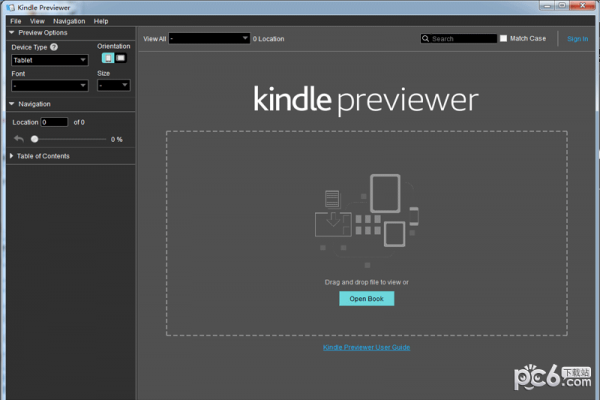Screen dimensions: 600x400
Task: Click the drag and drop file area
Action: tap(367, 233)
